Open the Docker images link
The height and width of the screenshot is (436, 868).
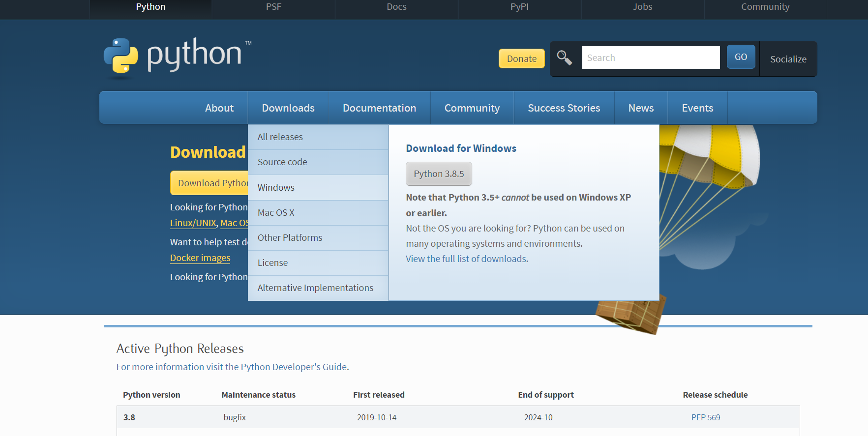(x=200, y=258)
